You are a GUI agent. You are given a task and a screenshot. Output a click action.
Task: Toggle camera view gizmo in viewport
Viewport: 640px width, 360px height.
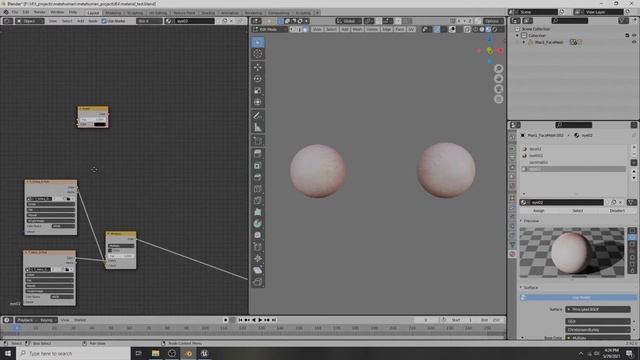click(x=498, y=89)
